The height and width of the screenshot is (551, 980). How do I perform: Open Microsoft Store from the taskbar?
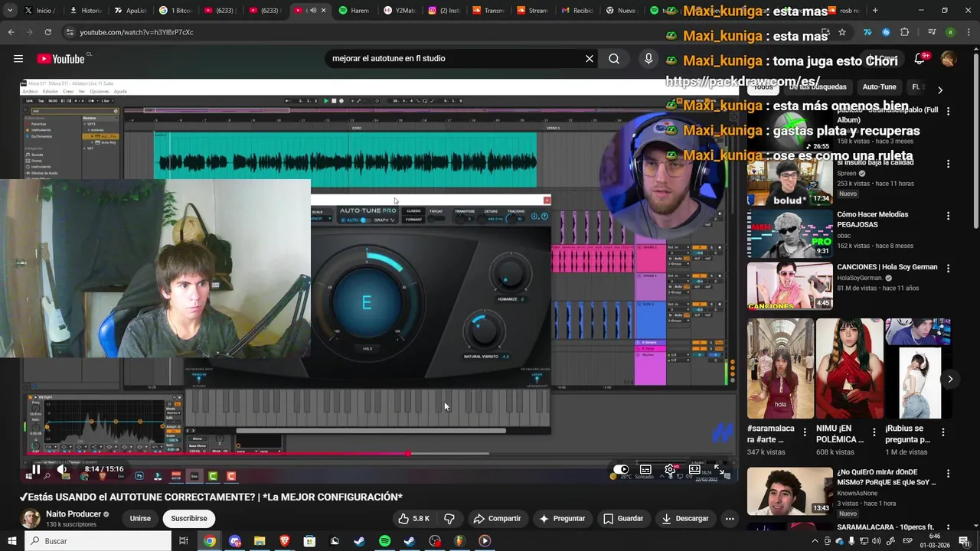pyautogui.click(x=309, y=541)
